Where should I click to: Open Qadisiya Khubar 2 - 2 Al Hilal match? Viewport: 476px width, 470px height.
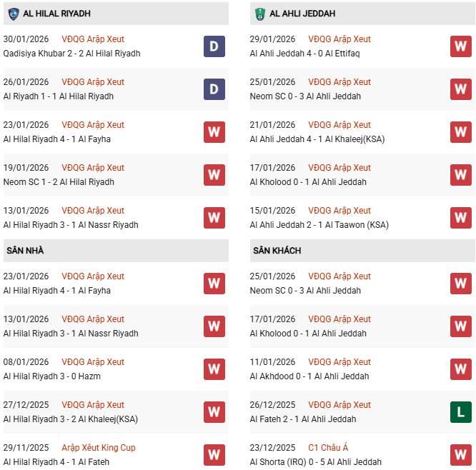click(x=71, y=54)
